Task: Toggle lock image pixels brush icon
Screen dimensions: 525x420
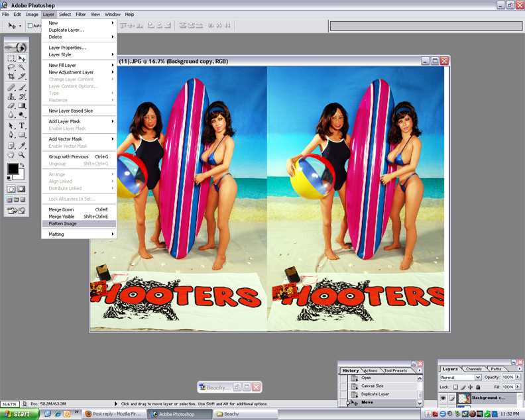Action: [463, 387]
